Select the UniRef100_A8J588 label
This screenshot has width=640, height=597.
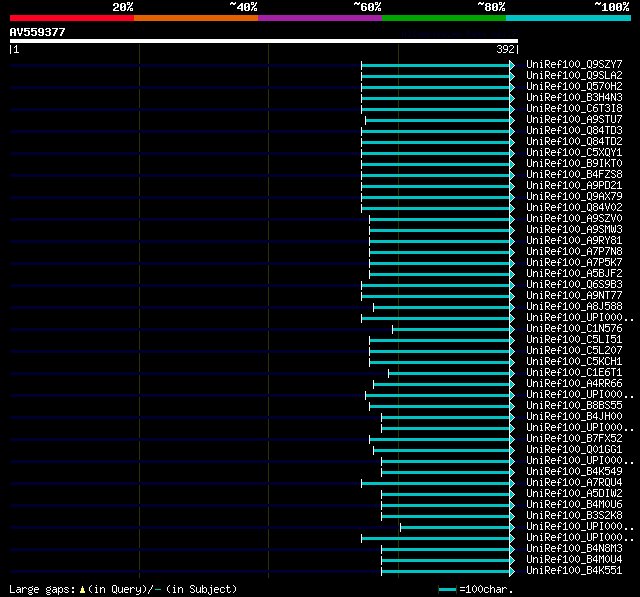(x=574, y=307)
